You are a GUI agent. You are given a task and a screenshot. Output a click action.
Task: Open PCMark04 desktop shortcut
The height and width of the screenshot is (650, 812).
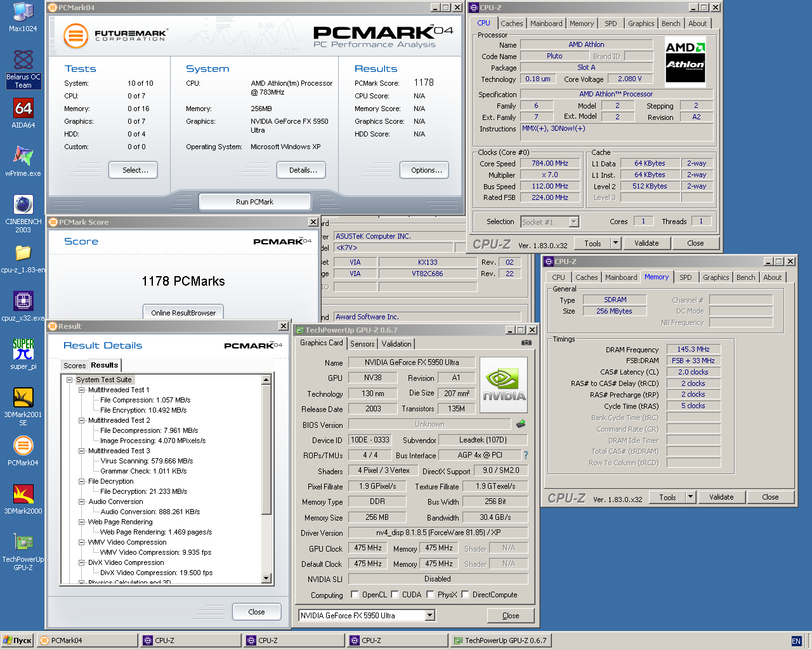(x=23, y=451)
